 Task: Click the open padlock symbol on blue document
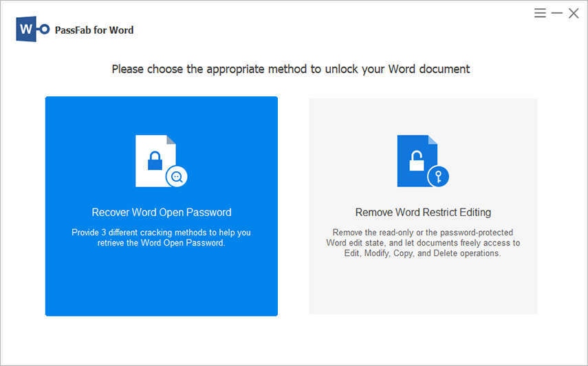click(x=416, y=162)
